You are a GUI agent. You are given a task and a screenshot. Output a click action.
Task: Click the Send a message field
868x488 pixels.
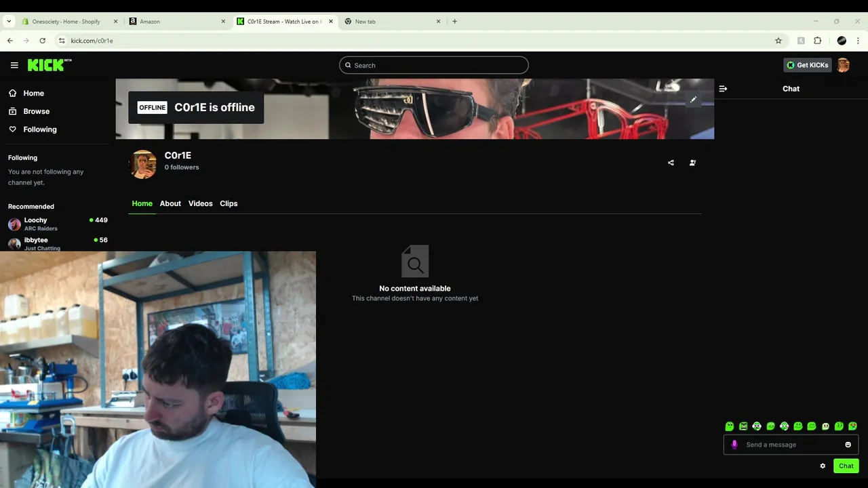(x=791, y=445)
